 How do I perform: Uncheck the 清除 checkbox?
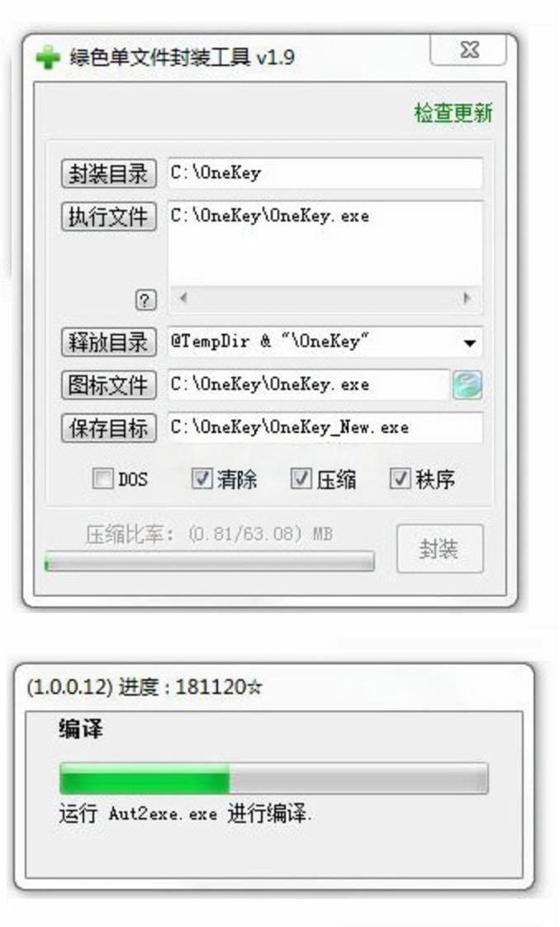pyautogui.click(x=202, y=478)
